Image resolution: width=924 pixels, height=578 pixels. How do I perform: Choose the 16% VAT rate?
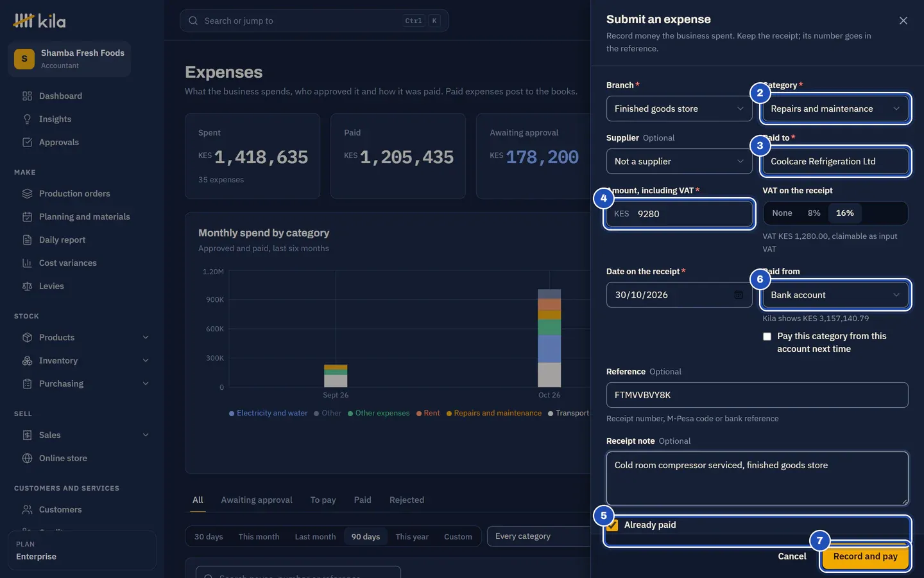pyautogui.click(x=844, y=213)
